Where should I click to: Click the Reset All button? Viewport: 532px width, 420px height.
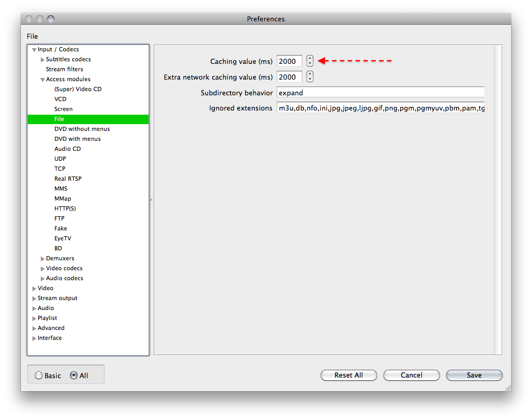tap(348, 375)
